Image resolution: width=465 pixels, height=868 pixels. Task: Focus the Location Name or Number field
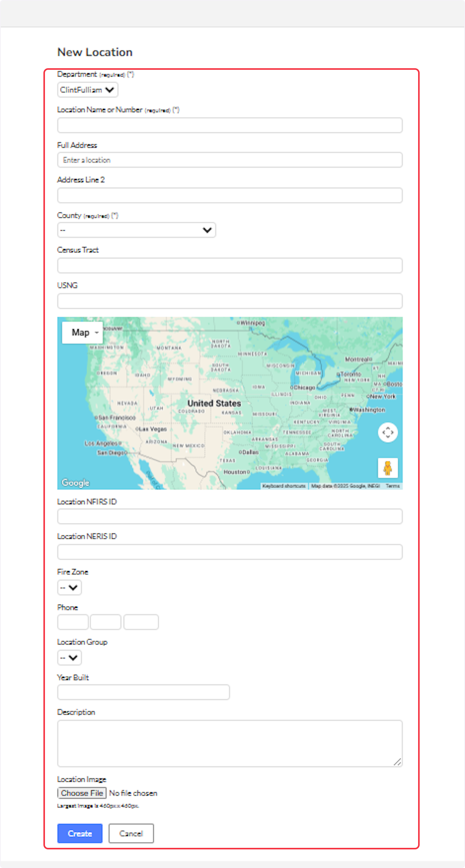click(230, 125)
